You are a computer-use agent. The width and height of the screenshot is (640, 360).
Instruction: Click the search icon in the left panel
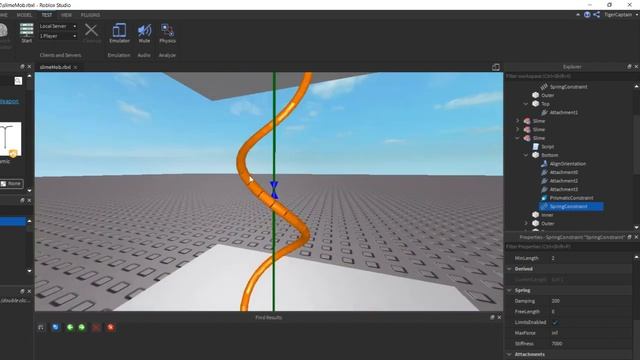pos(18,81)
